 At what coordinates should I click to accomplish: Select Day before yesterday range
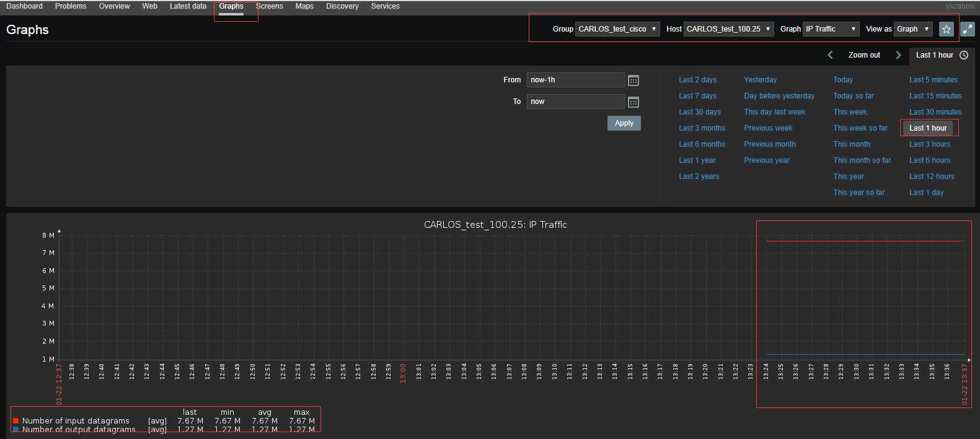tap(779, 96)
